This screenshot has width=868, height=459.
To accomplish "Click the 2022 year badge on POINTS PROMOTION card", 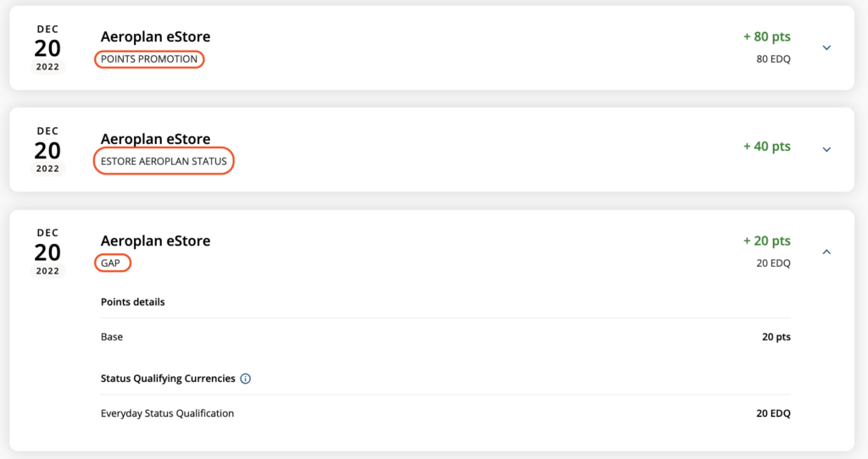I will (x=47, y=67).
